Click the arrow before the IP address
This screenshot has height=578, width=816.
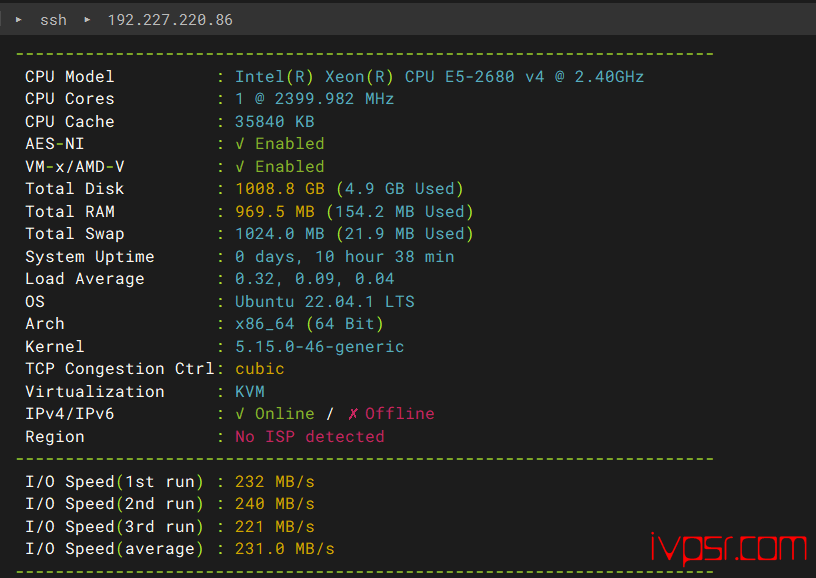[x=87, y=20]
